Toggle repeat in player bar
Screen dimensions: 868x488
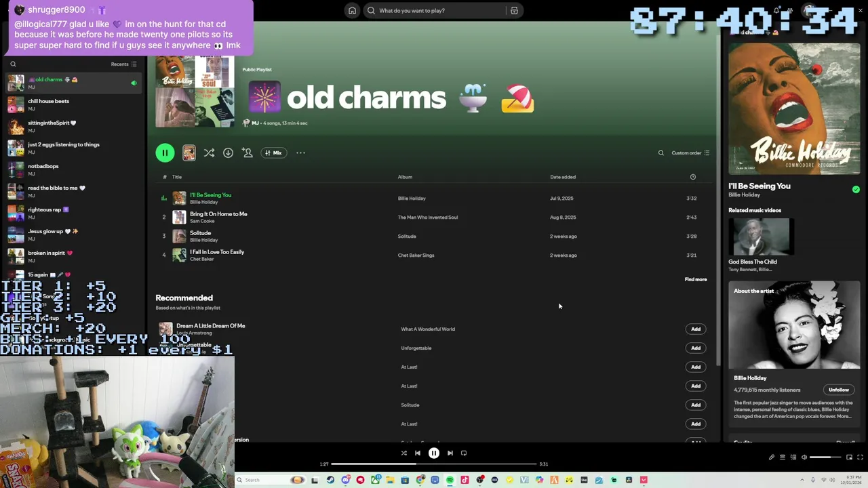click(464, 453)
